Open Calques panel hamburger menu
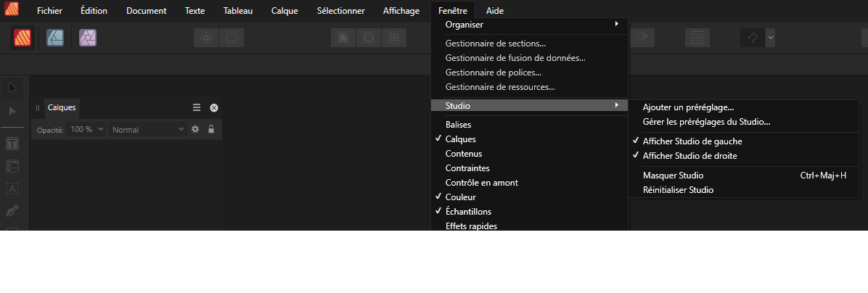The image size is (868, 293). [197, 108]
